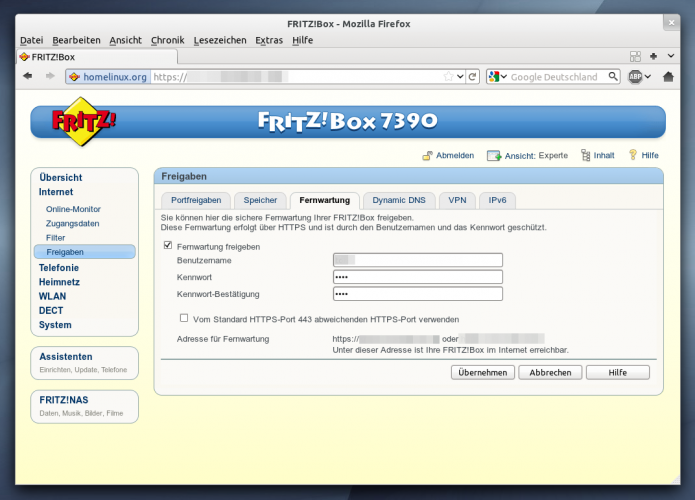The image size is (695, 500).
Task: Click the Hilfe button below the form
Action: click(617, 372)
